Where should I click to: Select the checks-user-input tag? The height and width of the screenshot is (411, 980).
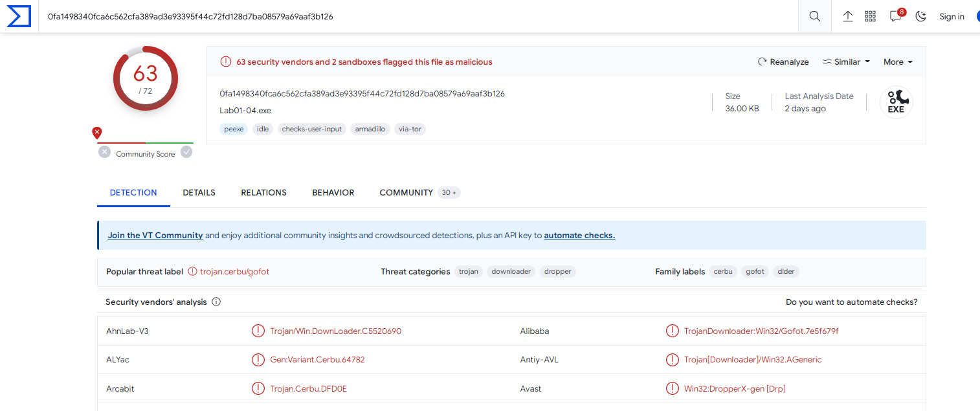pyautogui.click(x=312, y=129)
